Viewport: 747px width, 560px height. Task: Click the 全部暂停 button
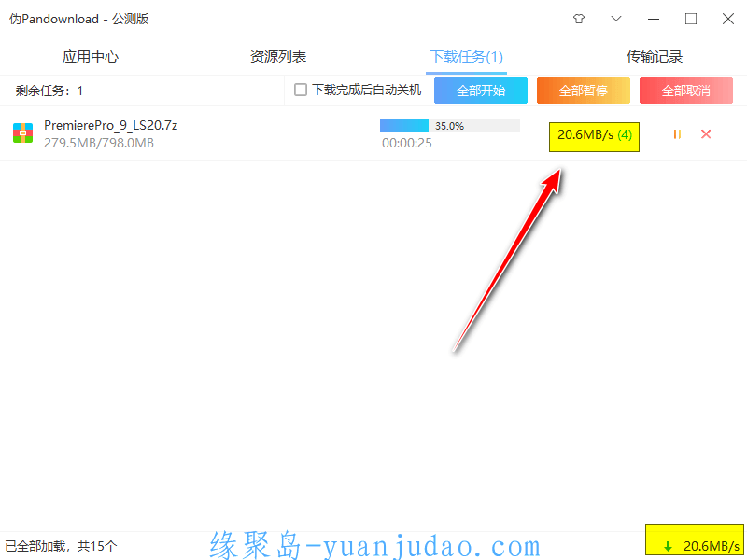tap(583, 91)
